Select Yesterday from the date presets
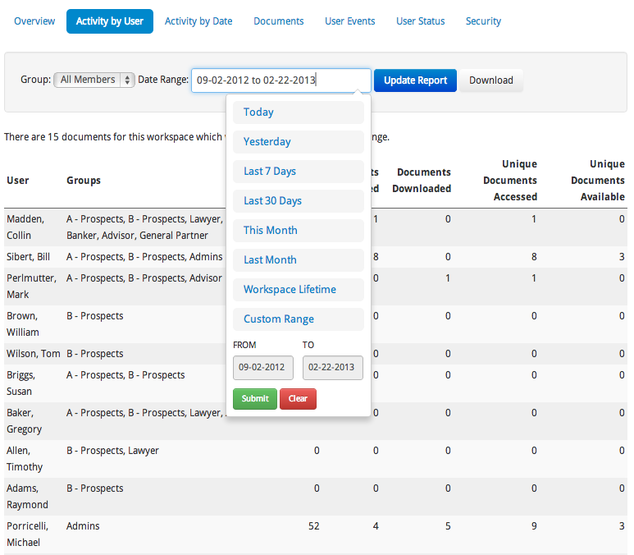Image resolution: width=634 pixels, height=555 pixels. (298, 142)
